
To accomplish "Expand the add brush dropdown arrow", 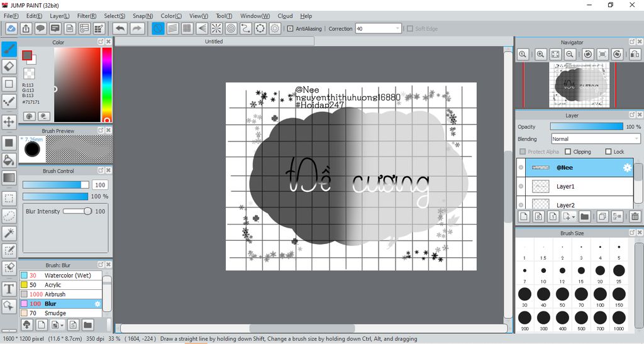I will 62,325.
